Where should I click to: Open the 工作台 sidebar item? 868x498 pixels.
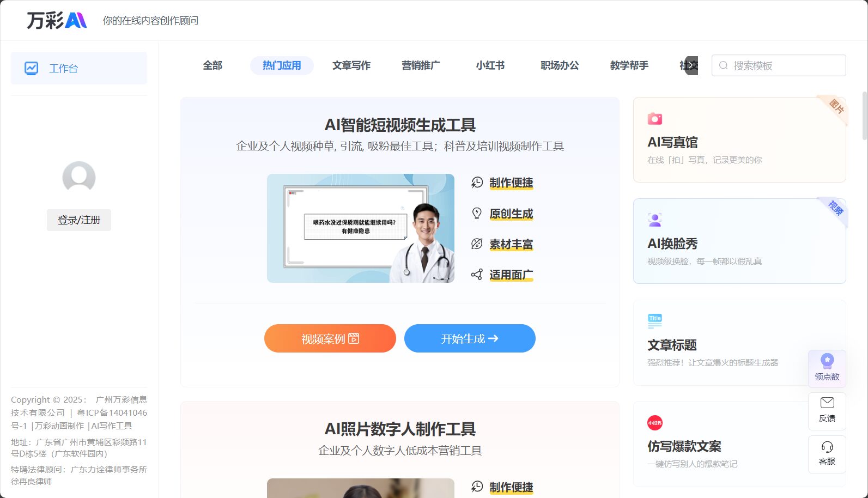coord(79,68)
